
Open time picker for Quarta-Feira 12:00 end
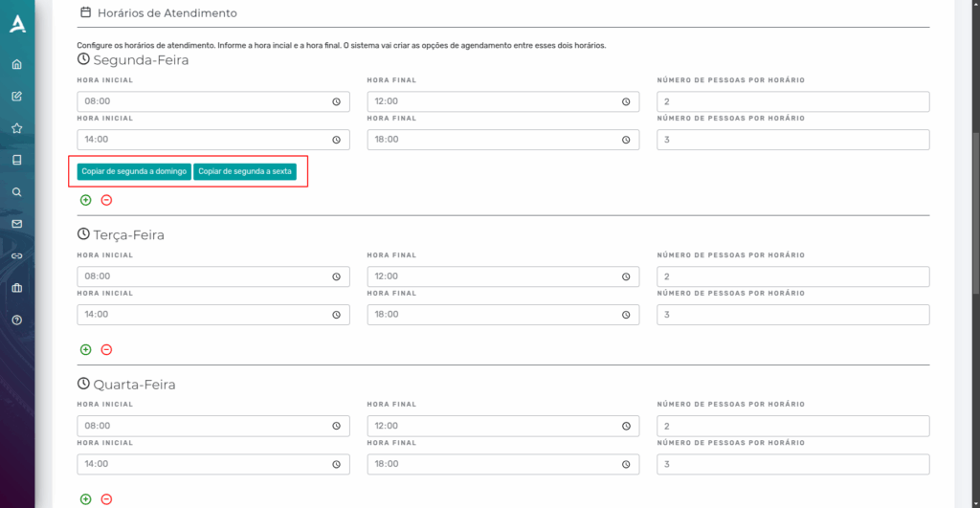point(626,426)
